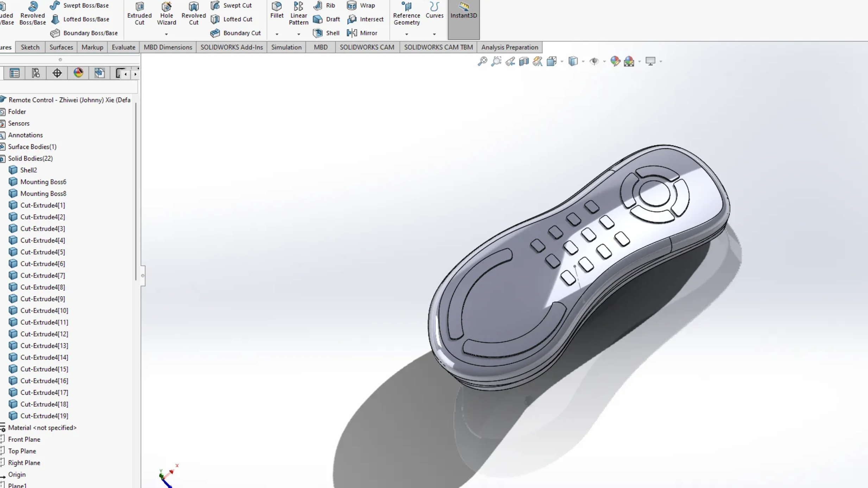Image resolution: width=868 pixels, height=488 pixels.
Task: Select the Boundary Cut tool
Action: click(x=235, y=33)
